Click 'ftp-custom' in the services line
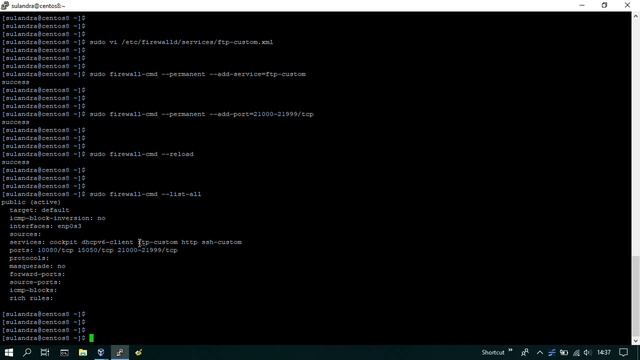This screenshot has height=360, width=640. pyautogui.click(x=158, y=242)
